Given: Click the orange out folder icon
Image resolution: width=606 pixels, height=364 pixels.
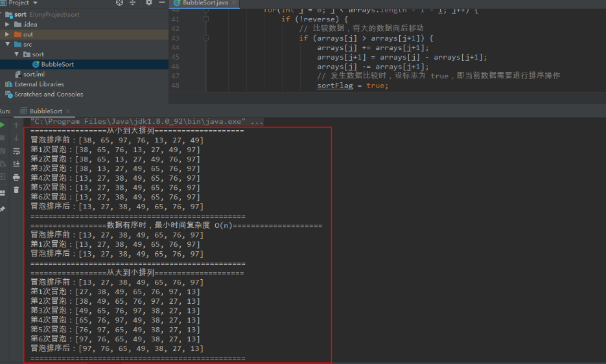Looking at the screenshot, I should click(17, 34).
